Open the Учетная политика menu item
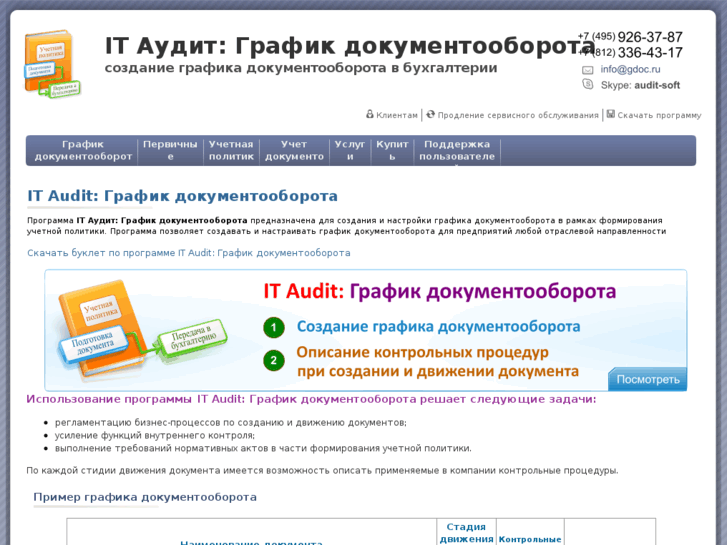Viewport: 727px width, 545px height. pos(231,150)
